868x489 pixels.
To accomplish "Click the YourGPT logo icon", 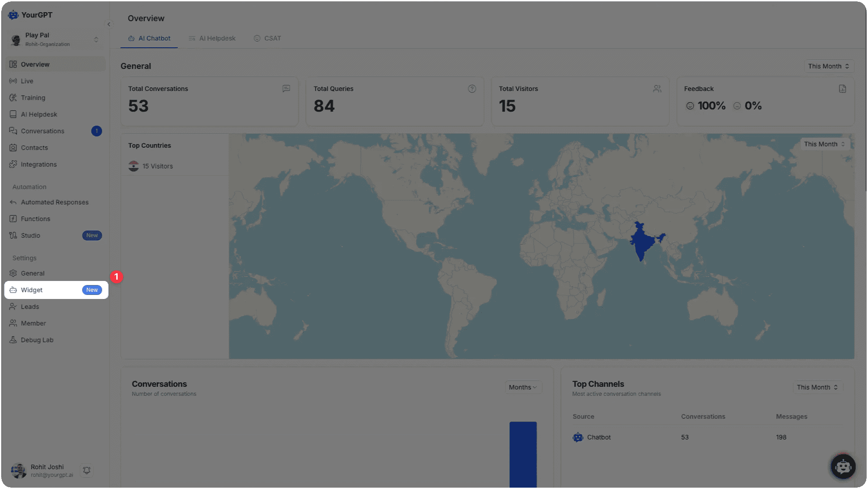I will tap(13, 15).
